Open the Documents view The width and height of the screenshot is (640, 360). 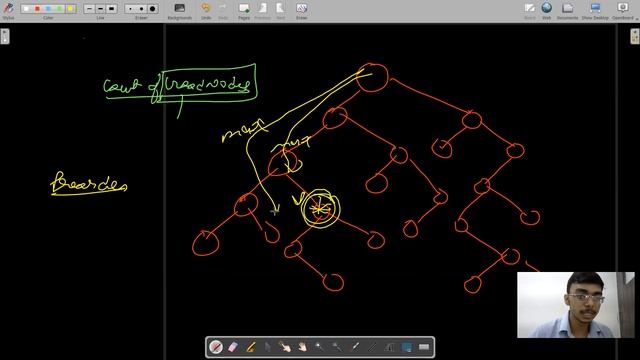pos(567,10)
